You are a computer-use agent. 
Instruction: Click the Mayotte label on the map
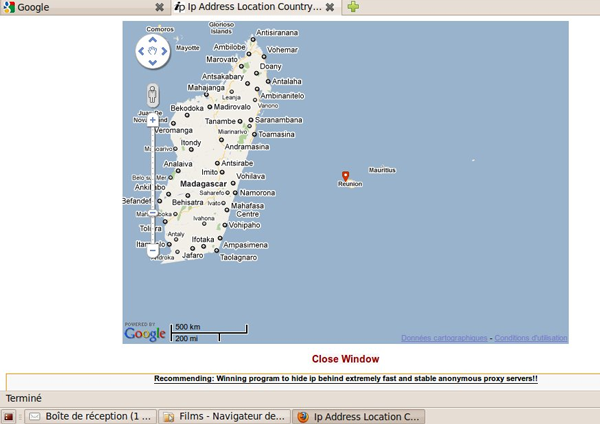coord(188,48)
